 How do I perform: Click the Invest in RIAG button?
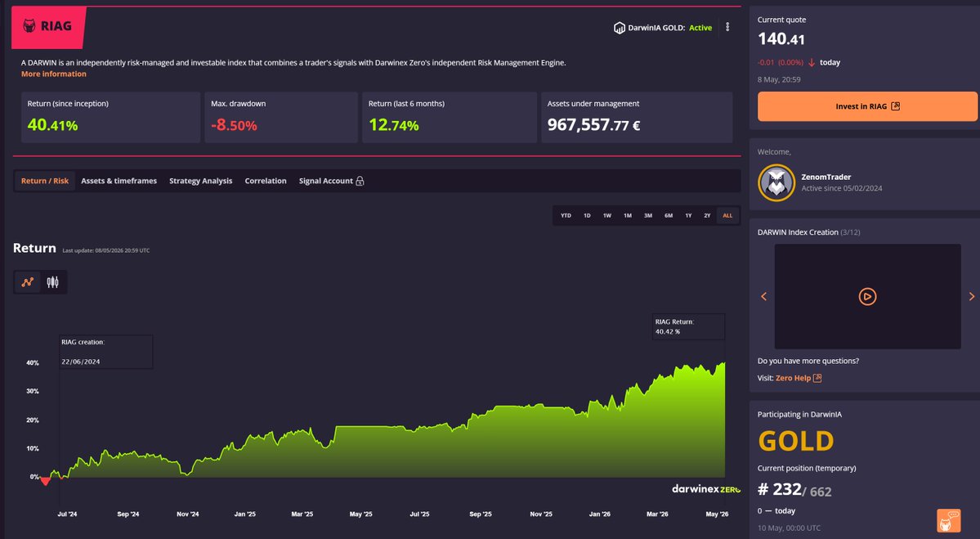(867, 106)
